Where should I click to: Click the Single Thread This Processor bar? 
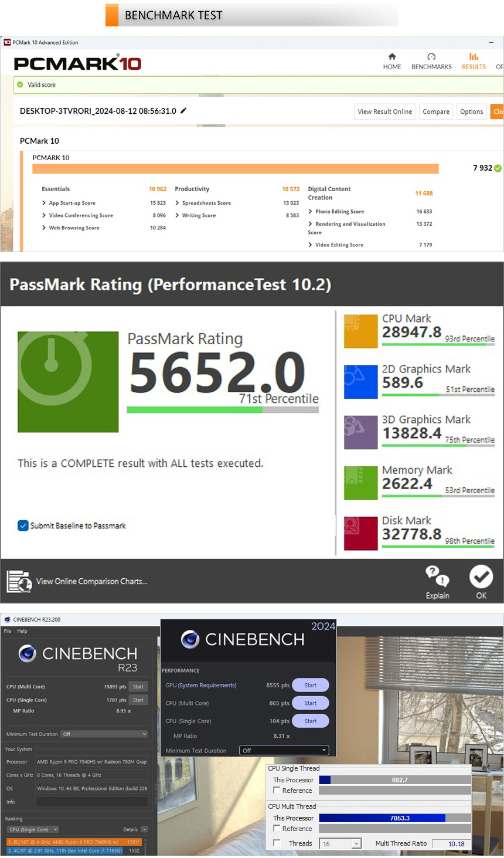pos(395,780)
